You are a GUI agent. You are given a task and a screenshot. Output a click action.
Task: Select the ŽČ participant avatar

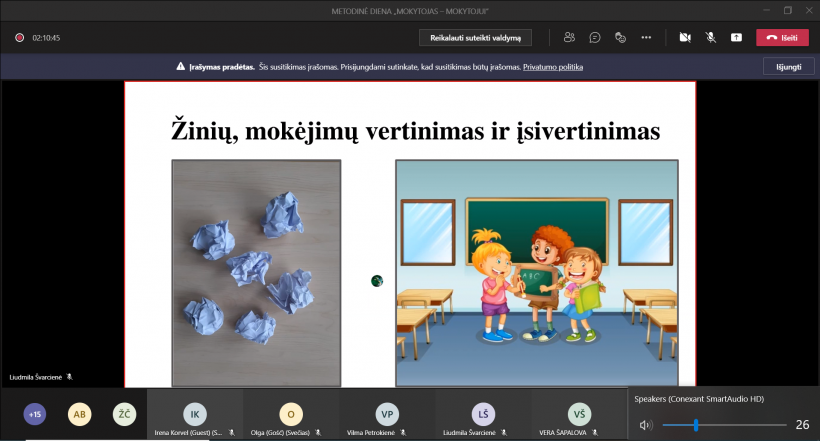124,414
